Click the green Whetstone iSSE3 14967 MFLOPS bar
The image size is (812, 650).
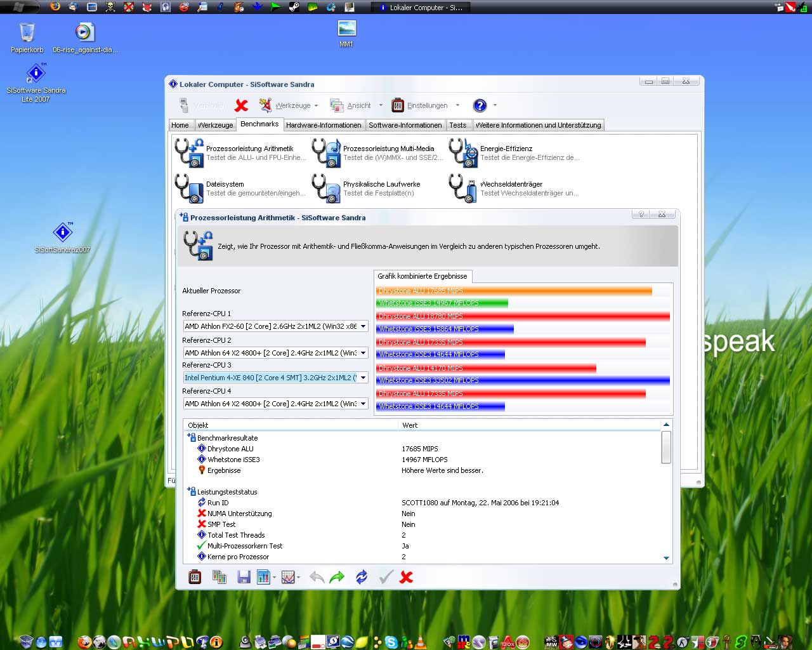pyautogui.click(x=442, y=303)
